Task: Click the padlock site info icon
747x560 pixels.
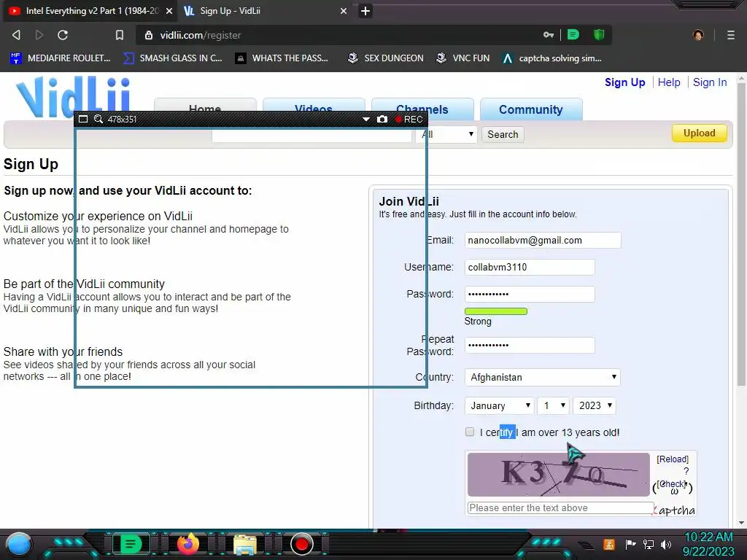Action: pos(149,35)
